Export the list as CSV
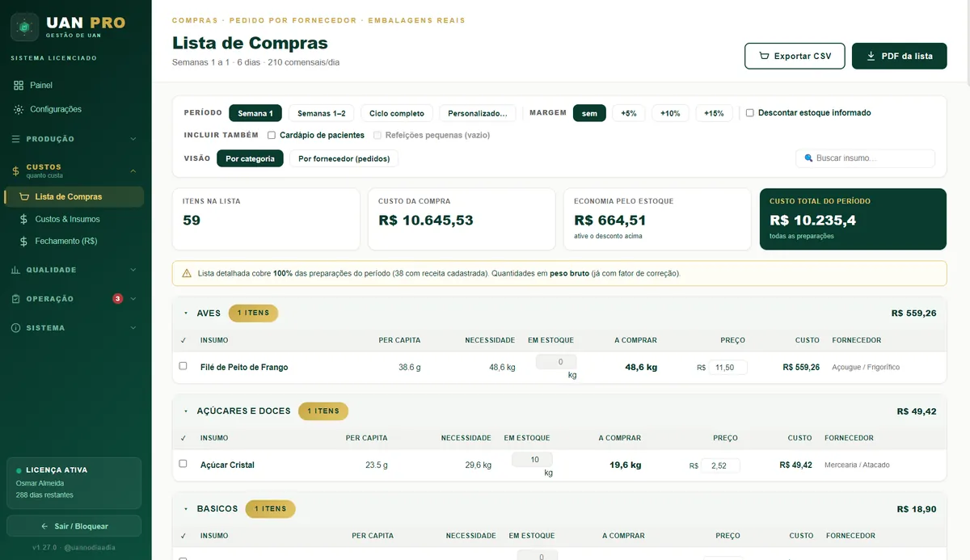The width and height of the screenshot is (970, 560). click(x=795, y=56)
